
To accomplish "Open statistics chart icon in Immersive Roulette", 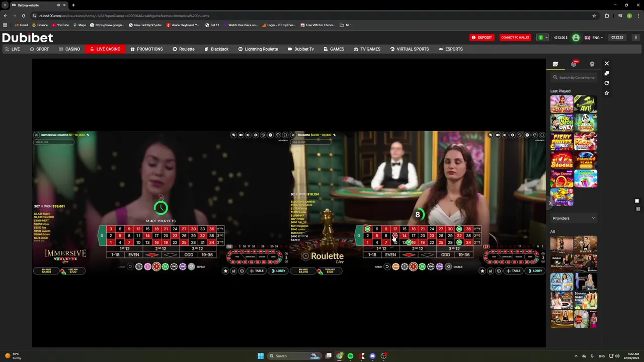I will click(x=233, y=271).
